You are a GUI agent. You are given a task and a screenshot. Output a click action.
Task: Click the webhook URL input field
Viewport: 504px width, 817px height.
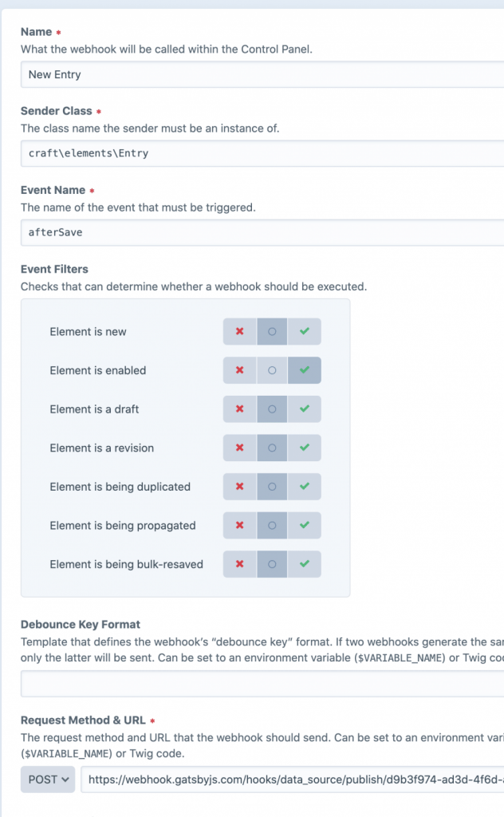pyautogui.click(x=292, y=780)
